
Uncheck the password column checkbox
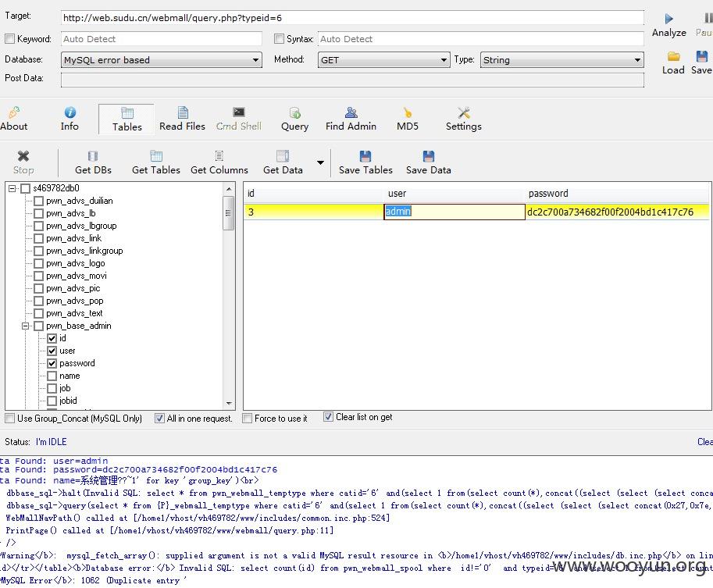click(x=52, y=363)
